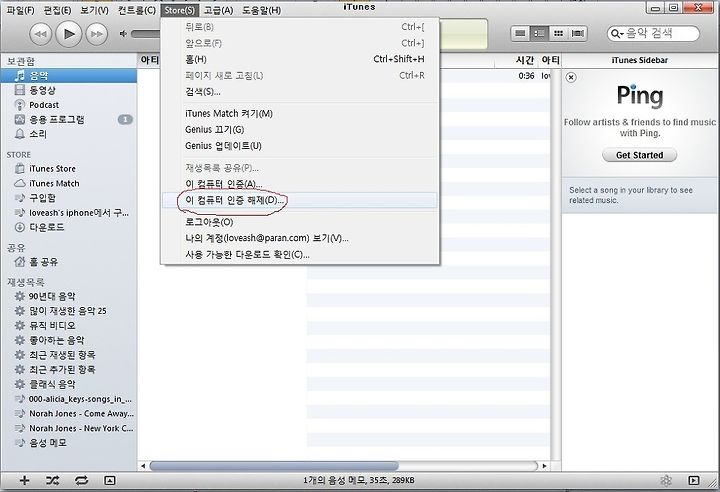Switch to grid view icon
This screenshot has width=720, height=492.
coord(558,33)
